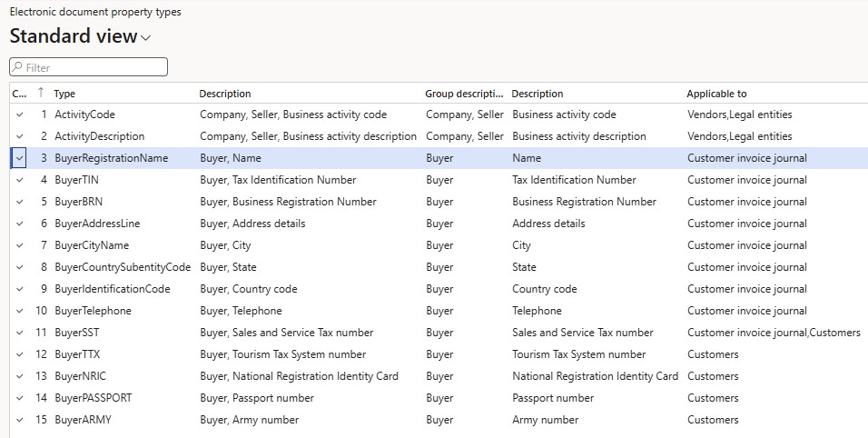Click 'Buyer, Address details' description

pos(252,224)
